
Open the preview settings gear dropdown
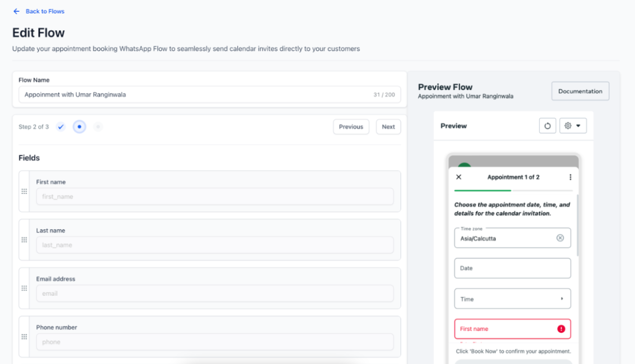573,126
